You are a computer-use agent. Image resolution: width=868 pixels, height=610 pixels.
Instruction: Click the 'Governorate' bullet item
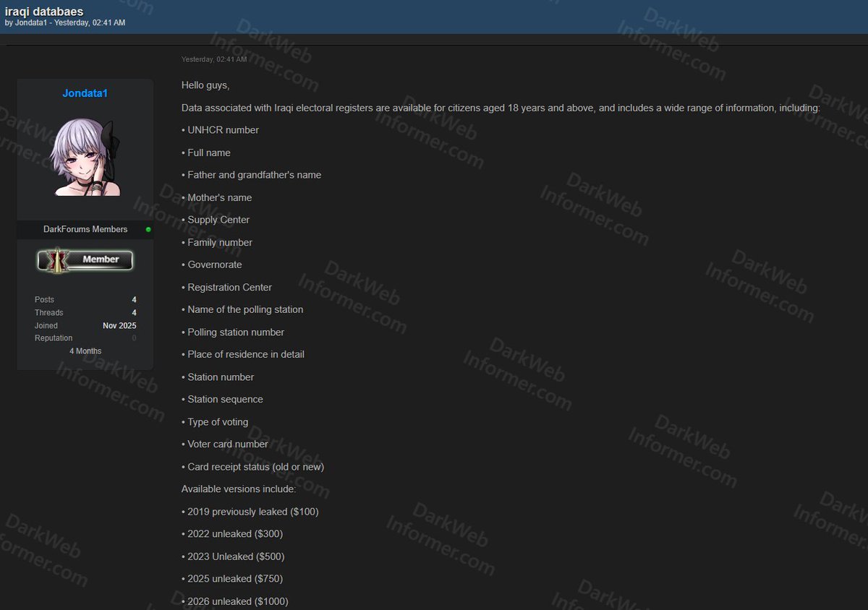[212, 265]
